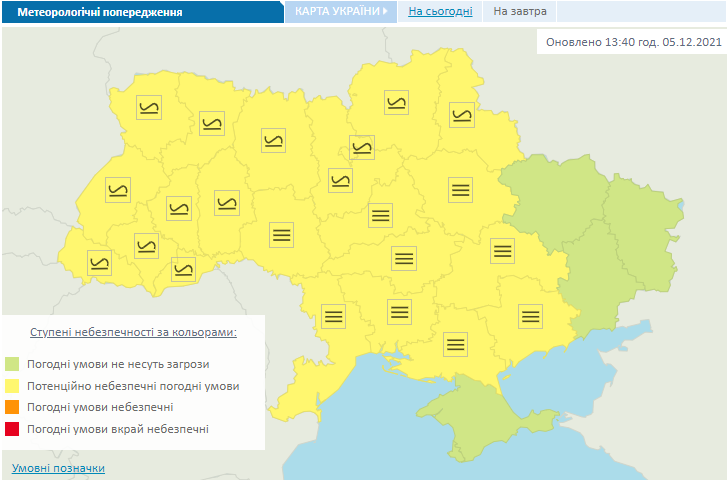Click the ice warning icon on Volyn region

(149, 108)
